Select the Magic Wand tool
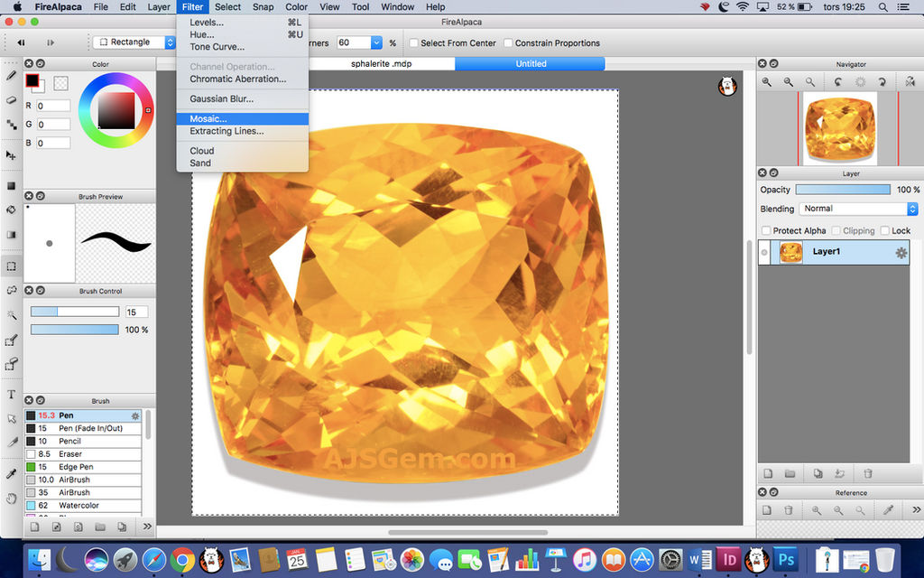 [x=11, y=315]
